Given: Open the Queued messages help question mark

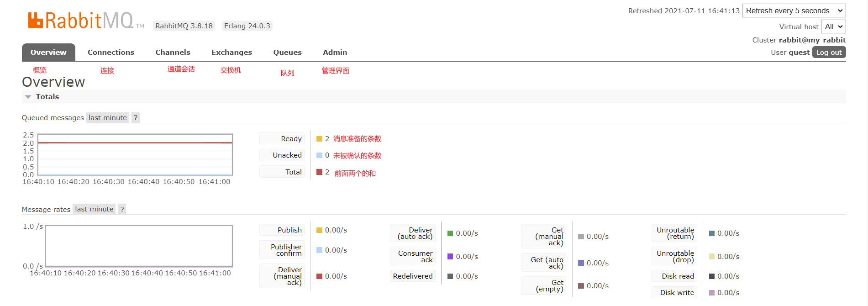Looking at the screenshot, I should (x=136, y=118).
